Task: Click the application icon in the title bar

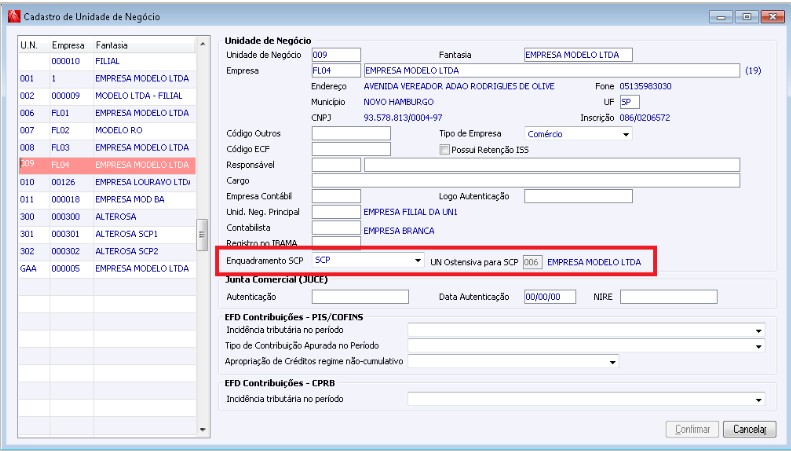Action: (14, 16)
